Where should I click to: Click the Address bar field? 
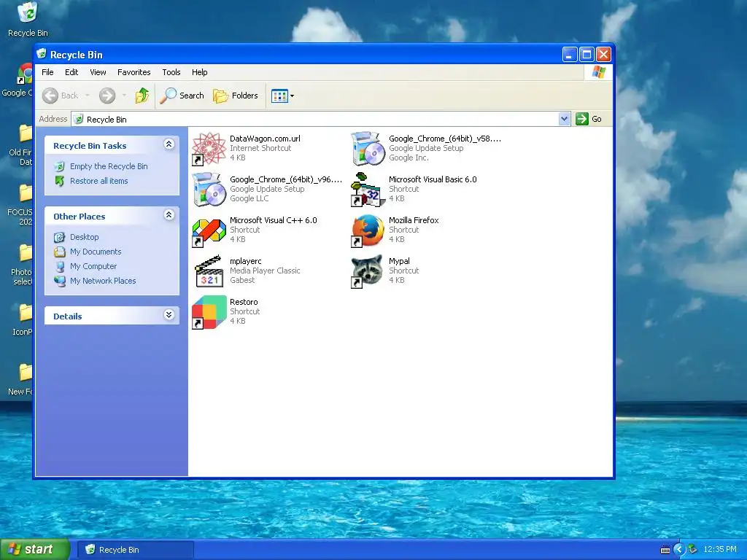click(320, 119)
